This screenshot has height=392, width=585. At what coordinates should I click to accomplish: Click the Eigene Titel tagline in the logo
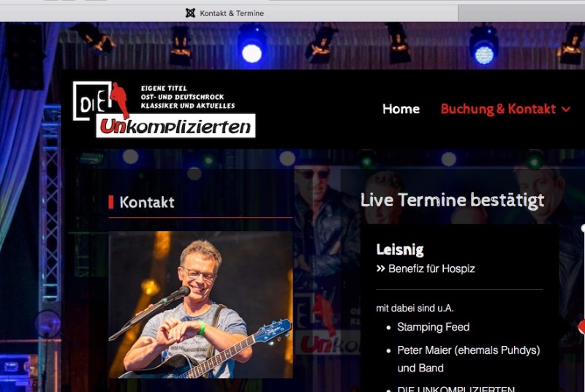coord(164,88)
